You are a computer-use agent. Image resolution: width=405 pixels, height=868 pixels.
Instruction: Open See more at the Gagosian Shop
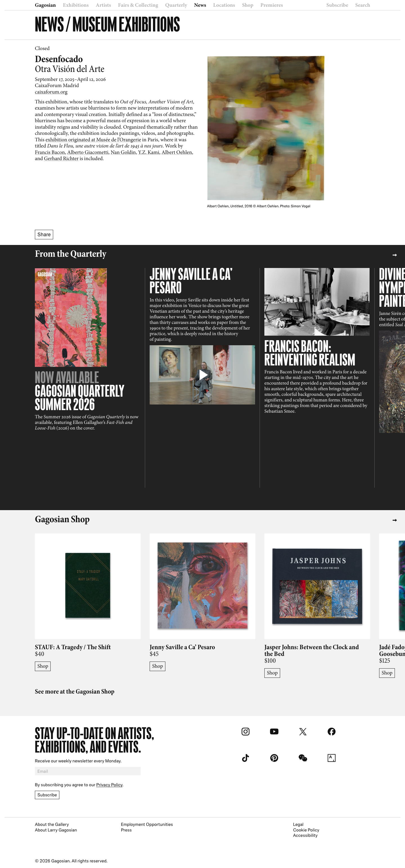[75, 692]
